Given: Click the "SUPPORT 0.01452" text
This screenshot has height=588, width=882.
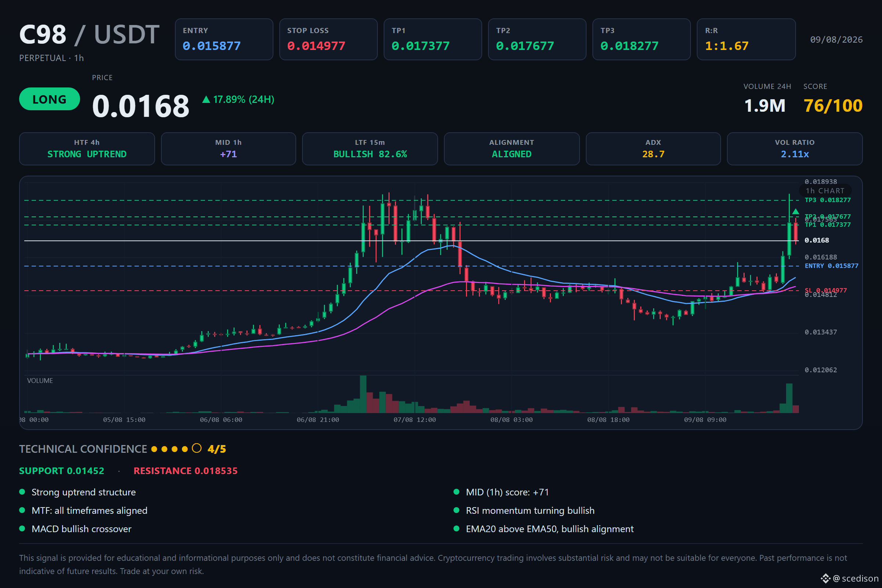Looking at the screenshot, I should [61, 471].
